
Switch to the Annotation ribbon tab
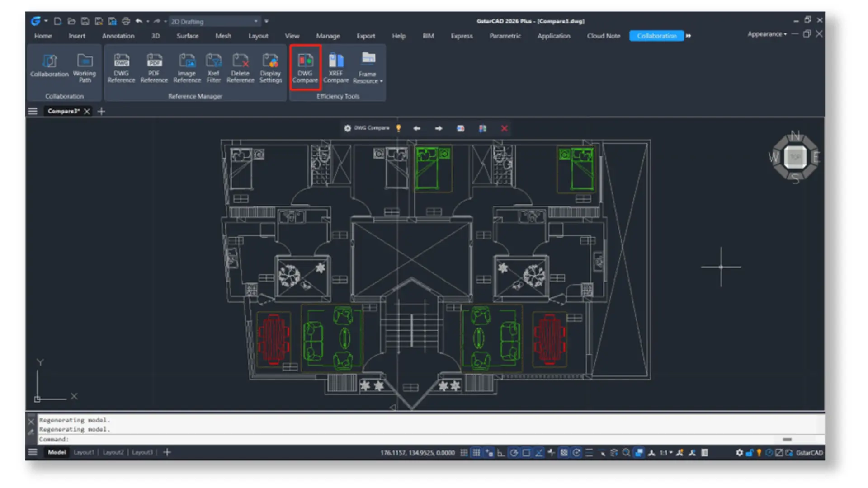pos(118,36)
